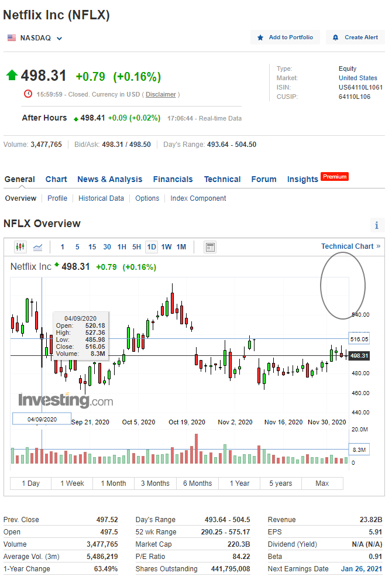Viewport: 392px width, 583px height.
Task: Open the Chart tab
Action: [56, 179]
